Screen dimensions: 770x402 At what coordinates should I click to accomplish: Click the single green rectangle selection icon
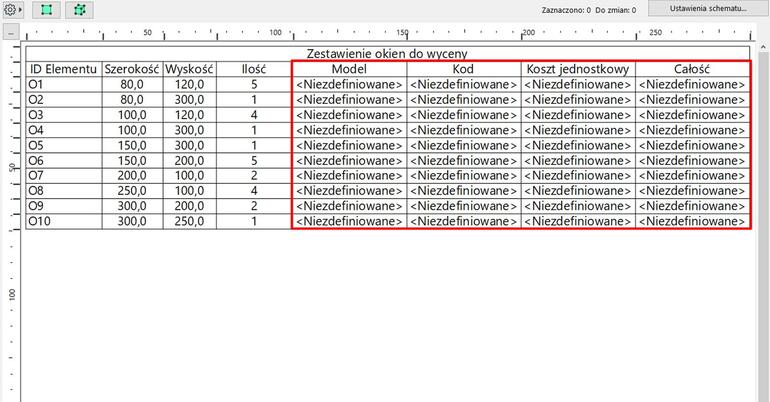(47, 9)
